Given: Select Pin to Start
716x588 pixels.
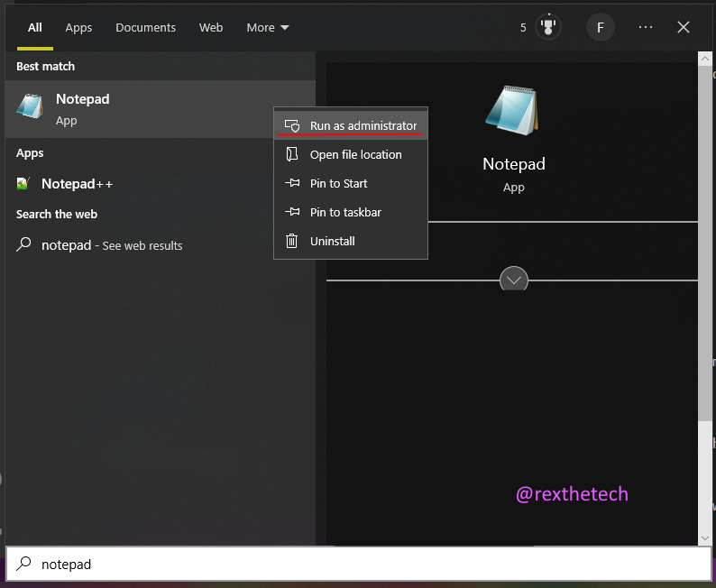Looking at the screenshot, I should pyautogui.click(x=351, y=183).
